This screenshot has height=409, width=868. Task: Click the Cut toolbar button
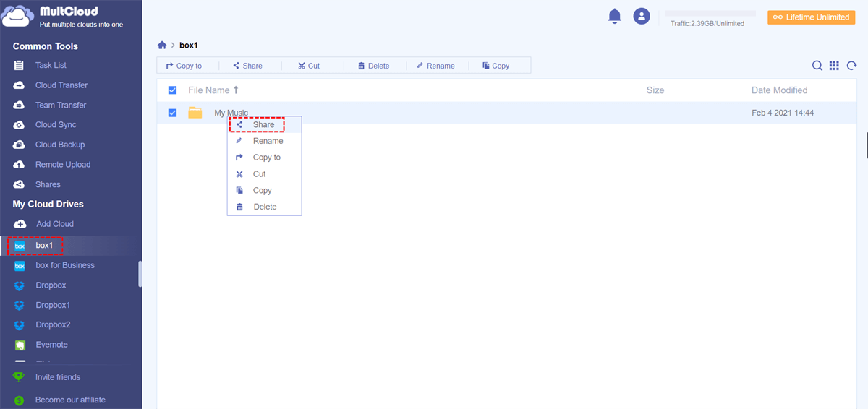(308, 66)
